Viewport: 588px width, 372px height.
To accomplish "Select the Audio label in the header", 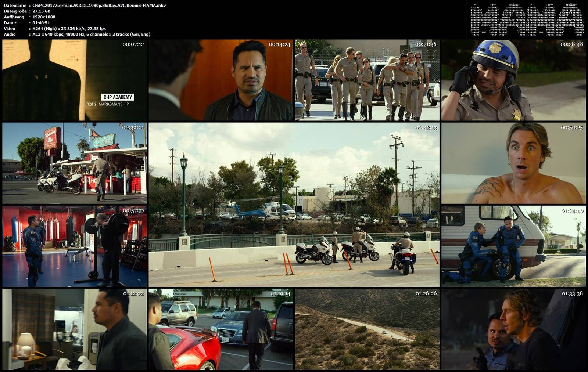I will tap(10, 35).
